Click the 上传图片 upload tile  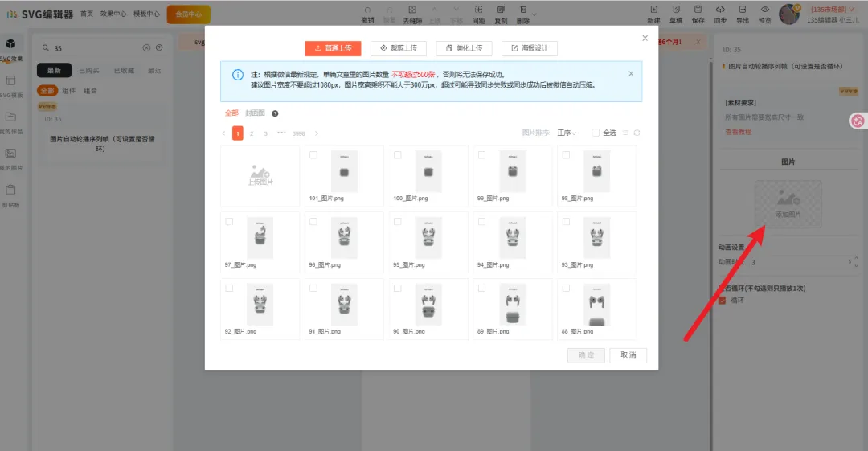260,175
